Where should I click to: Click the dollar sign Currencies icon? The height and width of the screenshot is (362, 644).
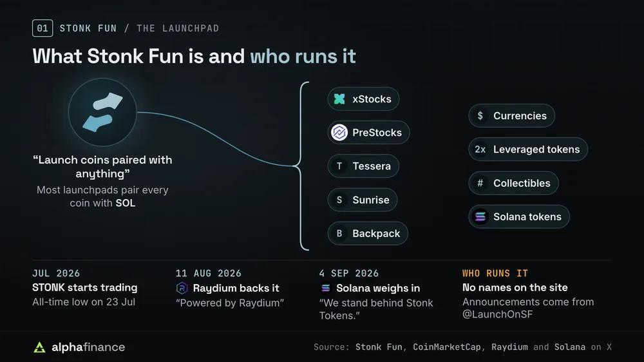pyautogui.click(x=480, y=116)
